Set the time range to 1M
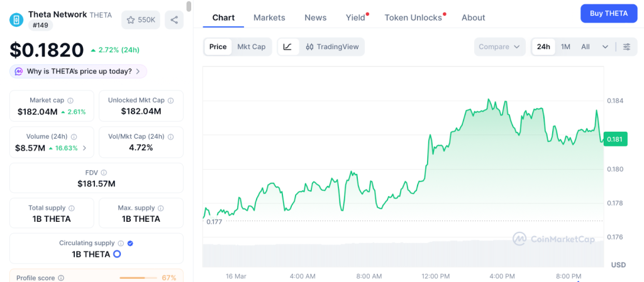This screenshot has width=644, height=282. (x=565, y=46)
